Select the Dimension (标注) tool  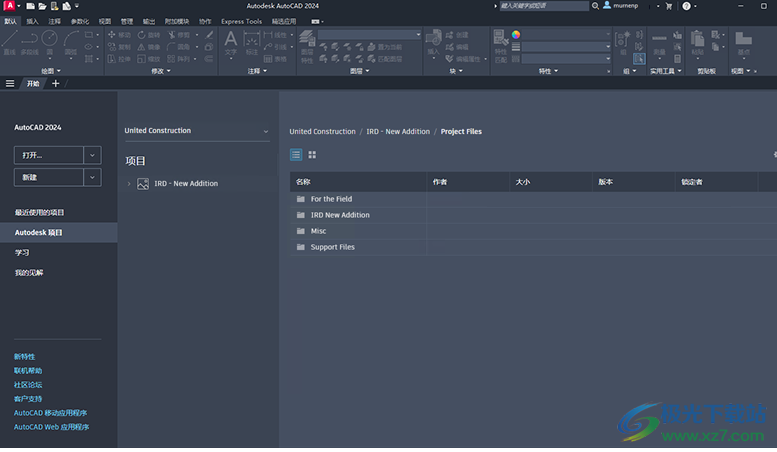(252, 43)
